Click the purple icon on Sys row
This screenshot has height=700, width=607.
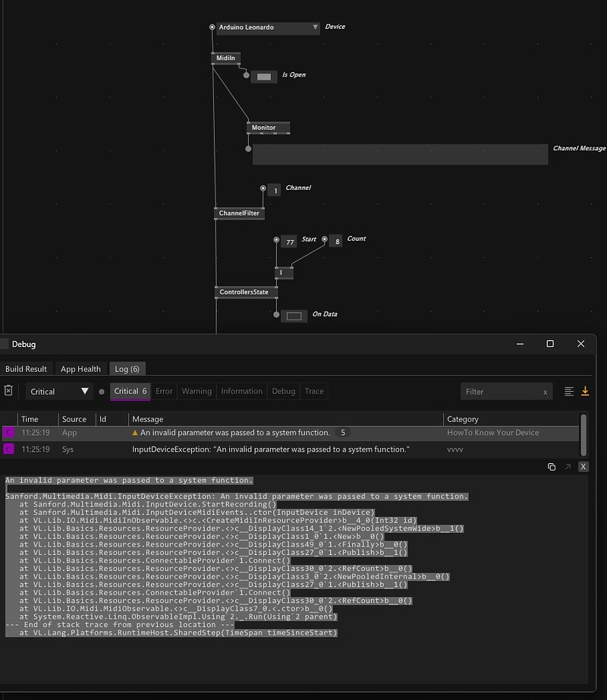pos(9,449)
